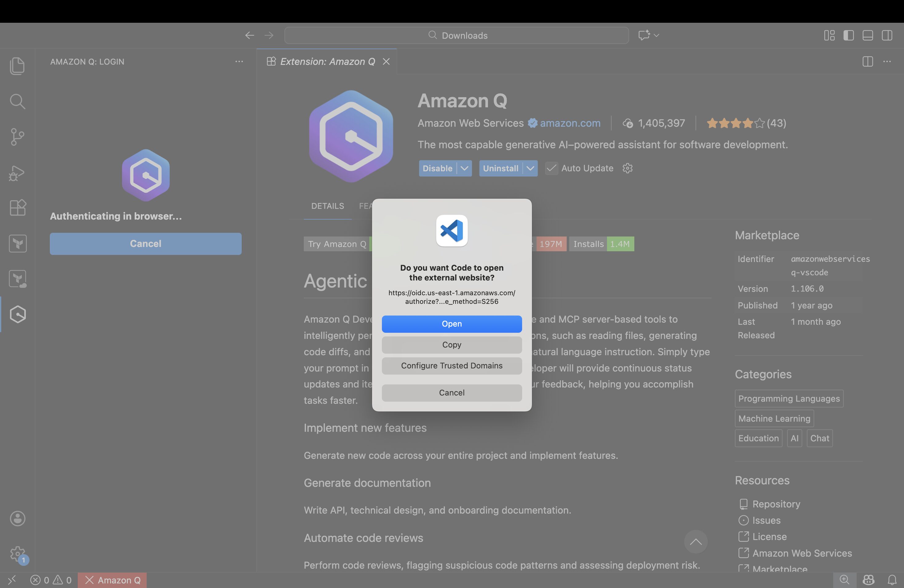Click the extension settings gear beside Auto Update
This screenshot has width=904, height=588.
point(628,168)
